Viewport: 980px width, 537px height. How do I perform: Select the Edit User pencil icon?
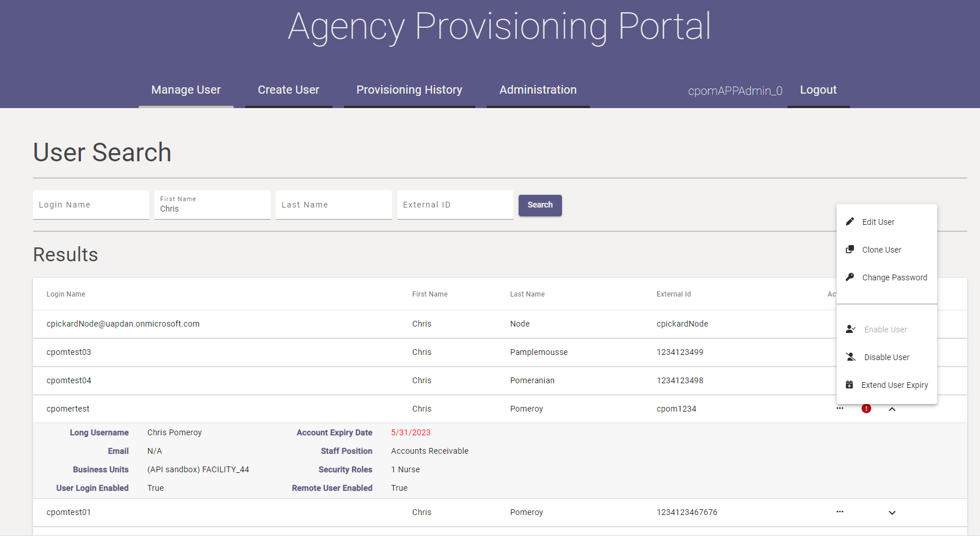pyautogui.click(x=850, y=221)
